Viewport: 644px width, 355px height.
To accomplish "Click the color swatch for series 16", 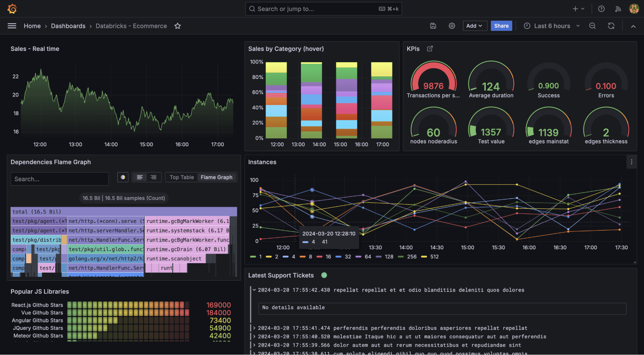I will coord(320,256).
